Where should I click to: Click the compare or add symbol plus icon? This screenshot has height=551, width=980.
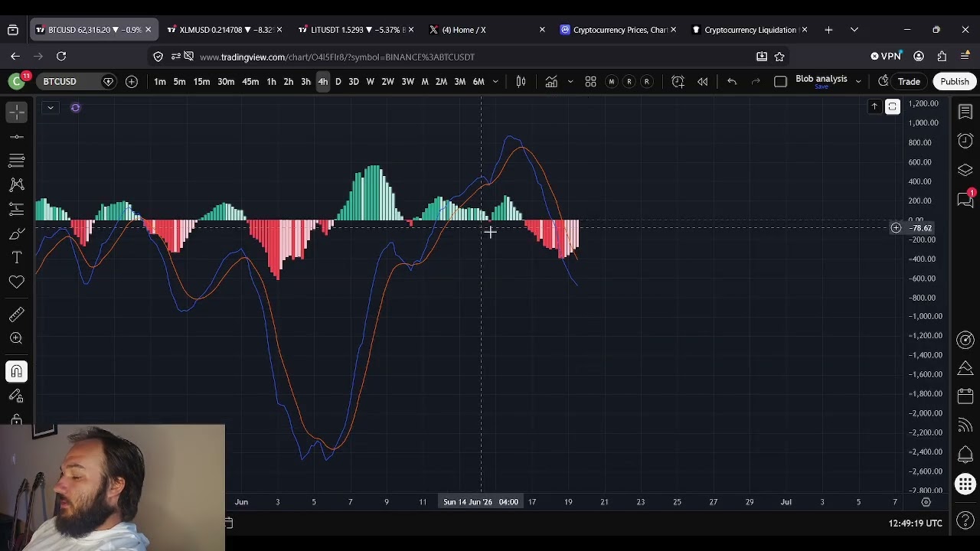click(x=132, y=81)
